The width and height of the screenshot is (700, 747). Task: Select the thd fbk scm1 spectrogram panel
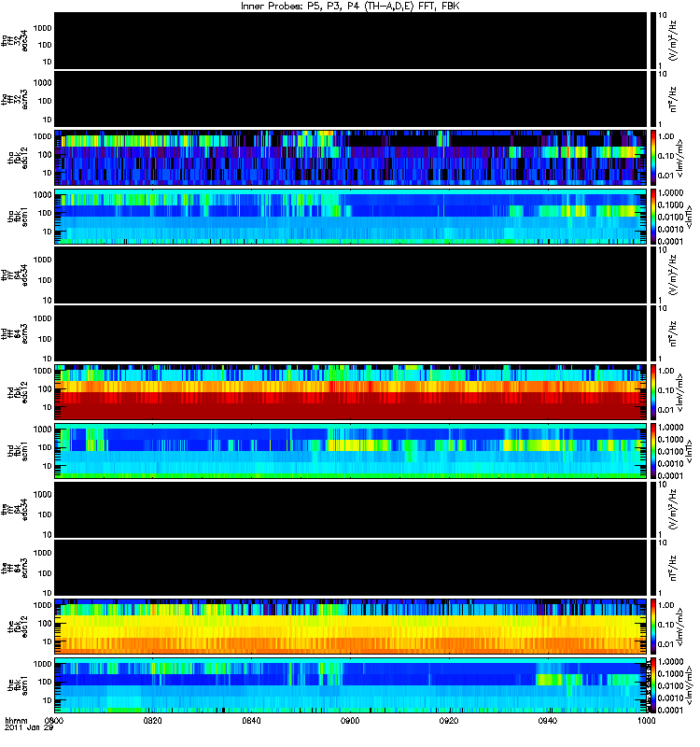[350, 451]
